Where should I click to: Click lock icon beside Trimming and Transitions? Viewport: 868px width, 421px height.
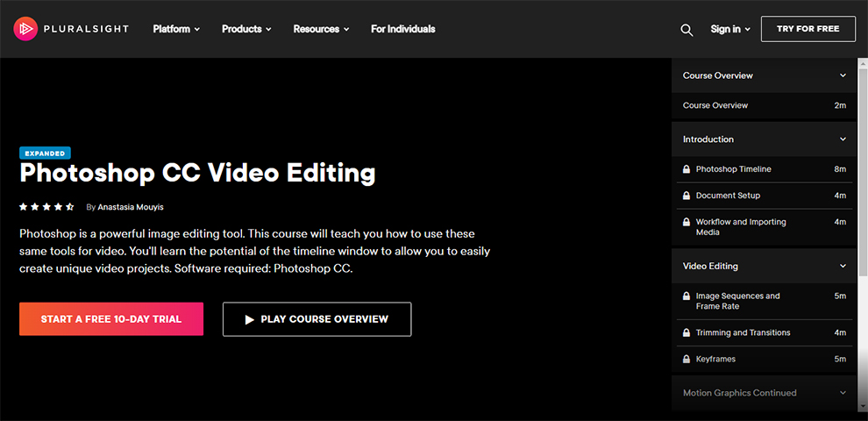click(687, 333)
